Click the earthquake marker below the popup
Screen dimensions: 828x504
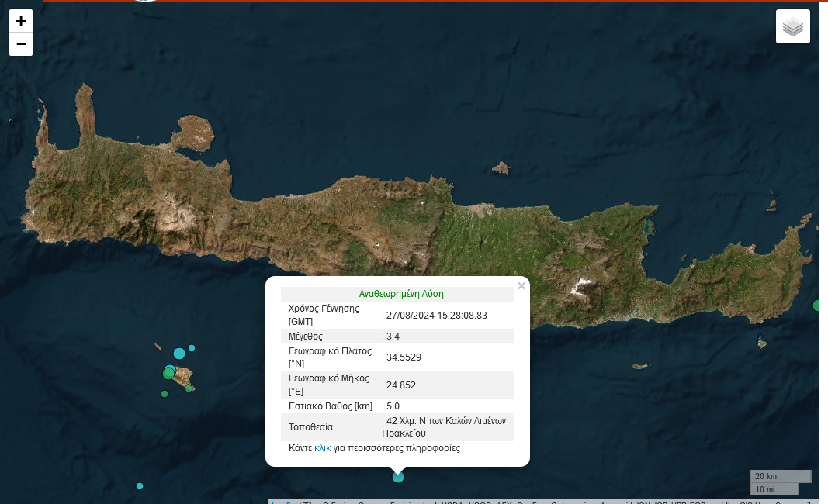point(398,477)
